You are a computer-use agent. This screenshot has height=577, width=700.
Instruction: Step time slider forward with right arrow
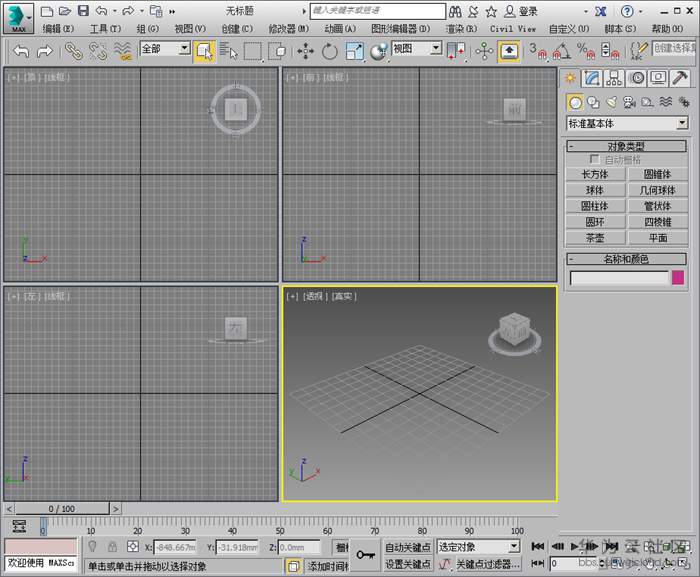click(116, 509)
